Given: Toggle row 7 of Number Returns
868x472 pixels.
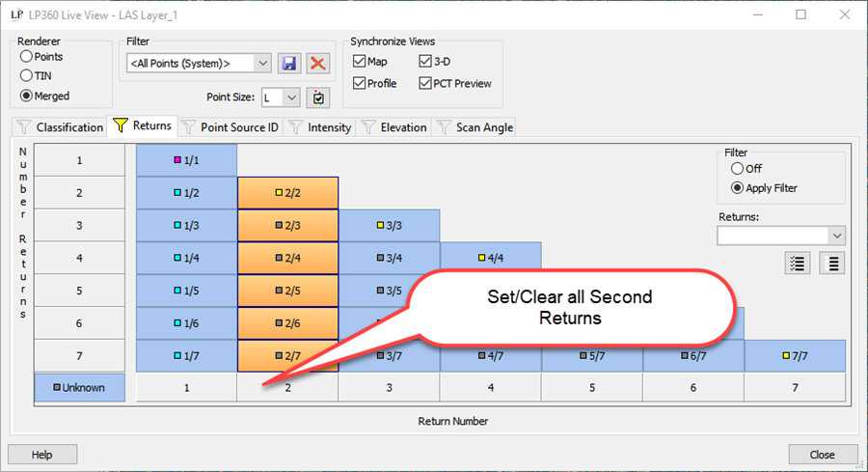Looking at the screenshot, I should [x=80, y=355].
